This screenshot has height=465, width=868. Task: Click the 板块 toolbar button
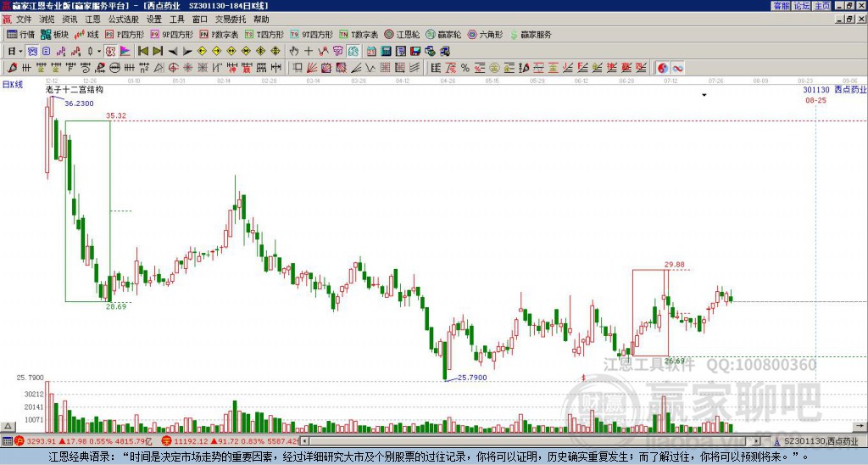coord(55,34)
